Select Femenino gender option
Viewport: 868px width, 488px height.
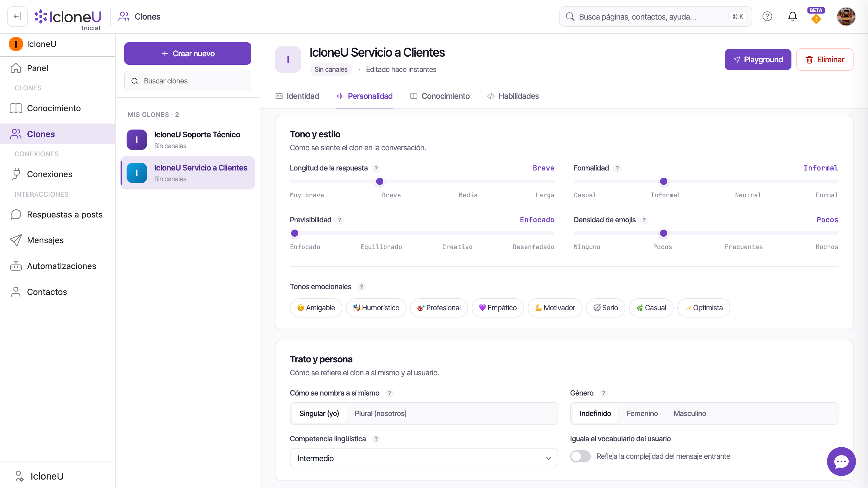pyautogui.click(x=642, y=413)
